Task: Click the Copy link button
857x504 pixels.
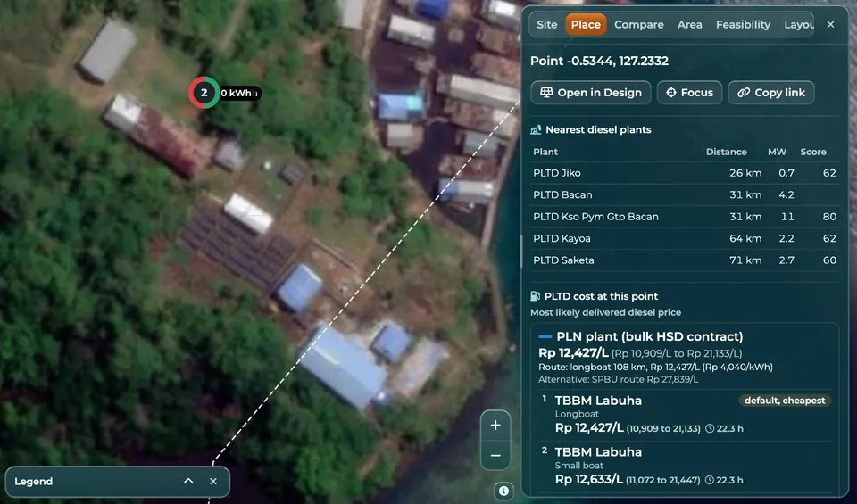Action: tap(771, 93)
